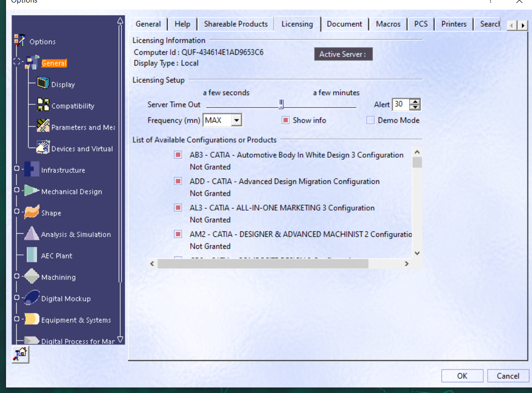The width and height of the screenshot is (532, 393).
Task: Select the Infrastructure tree item label
Action: 63,170
